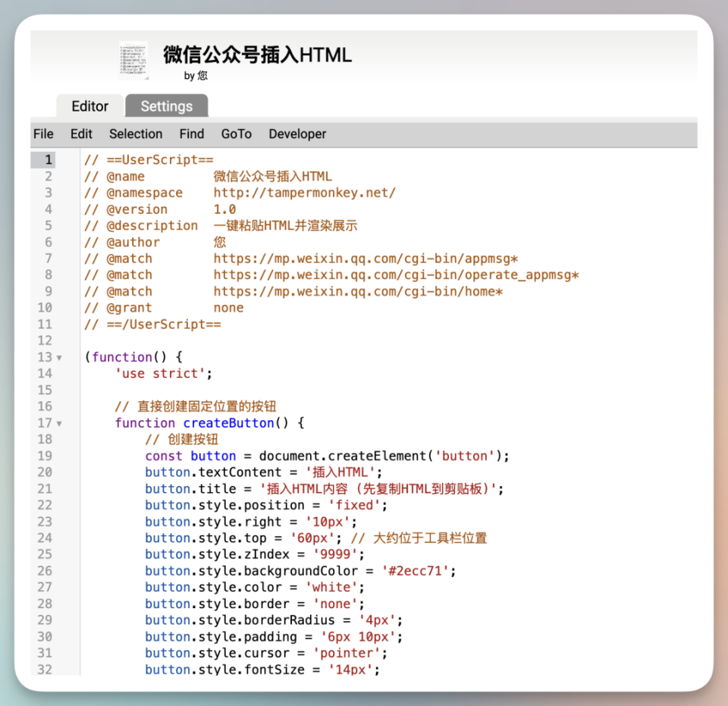Click the @name value 微信公众号插入HTML in code

coord(272,177)
